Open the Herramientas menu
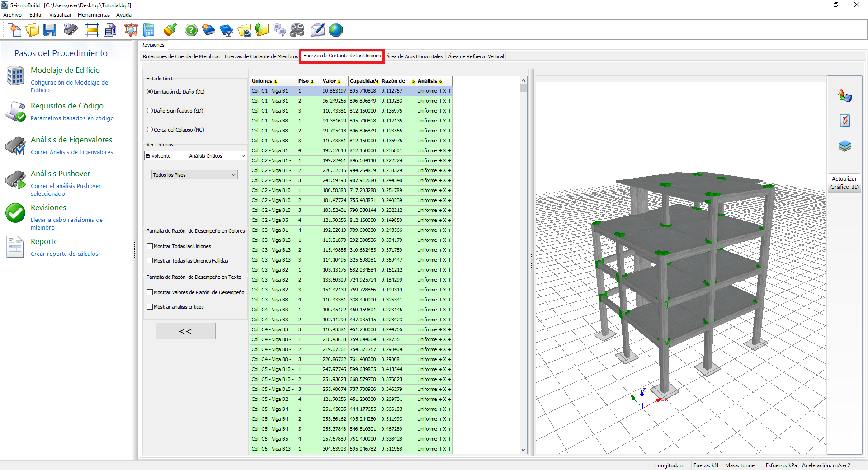This screenshot has height=470, width=868. (x=94, y=15)
